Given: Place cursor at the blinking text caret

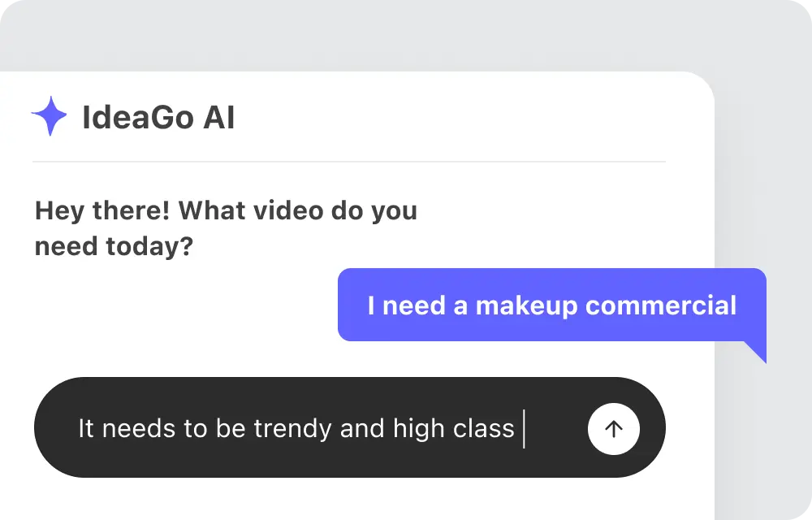Looking at the screenshot, I should pos(524,428).
